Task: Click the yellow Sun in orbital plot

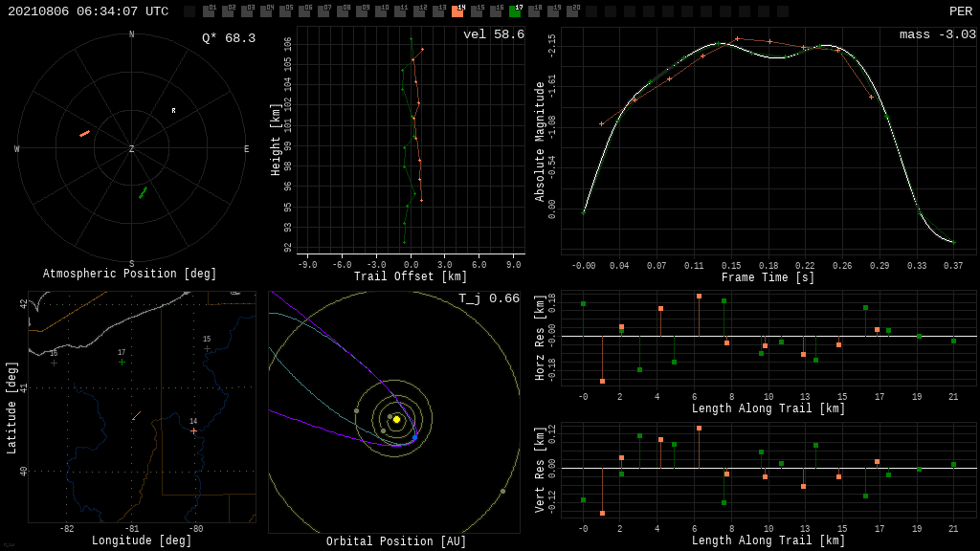Action: (396, 419)
